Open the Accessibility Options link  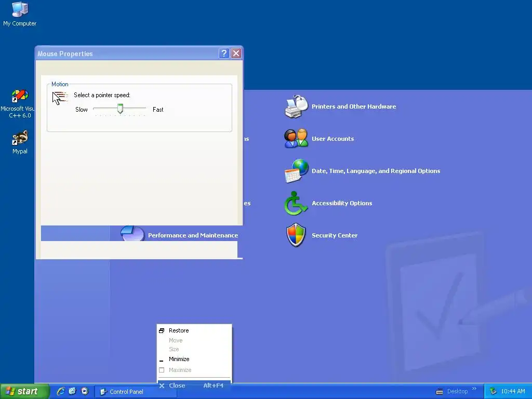(x=342, y=203)
